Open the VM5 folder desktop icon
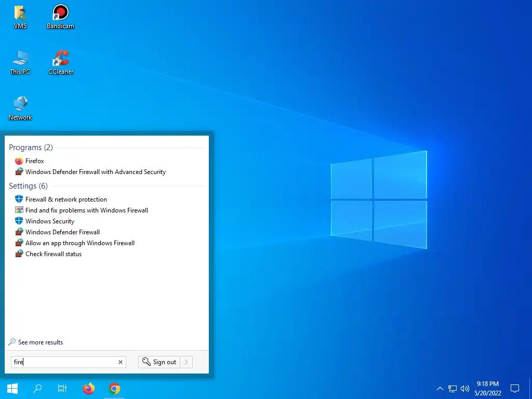Screen dimensions: 532x399 (20, 17)
